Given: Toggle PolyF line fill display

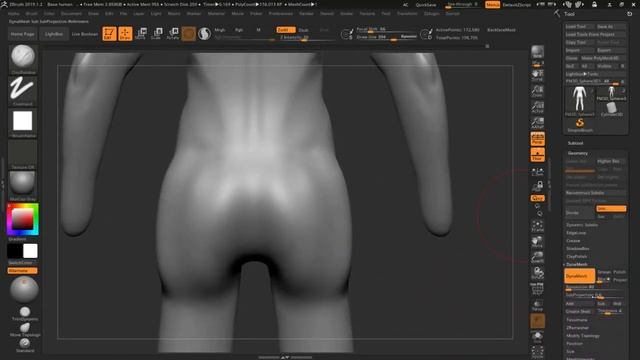Looking at the screenshot, I should (x=538, y=289).
